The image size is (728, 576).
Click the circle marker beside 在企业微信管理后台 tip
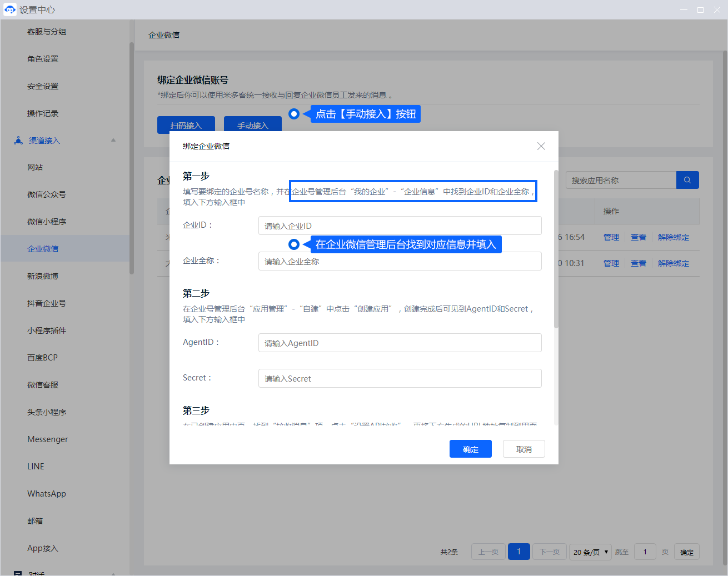[294, 244]
